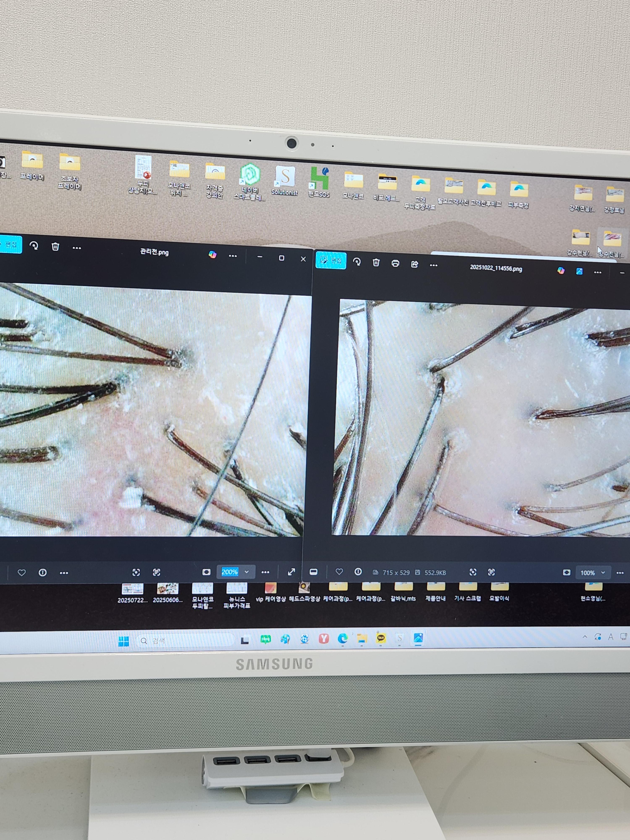Toggle favorite heart on right window image
Viewport: 630px width, 840px height.
click(339, 572)
